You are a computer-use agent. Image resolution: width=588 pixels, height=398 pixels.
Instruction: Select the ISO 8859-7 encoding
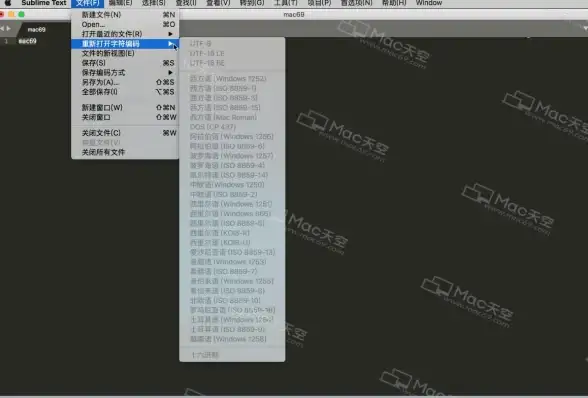coord(232,272)
